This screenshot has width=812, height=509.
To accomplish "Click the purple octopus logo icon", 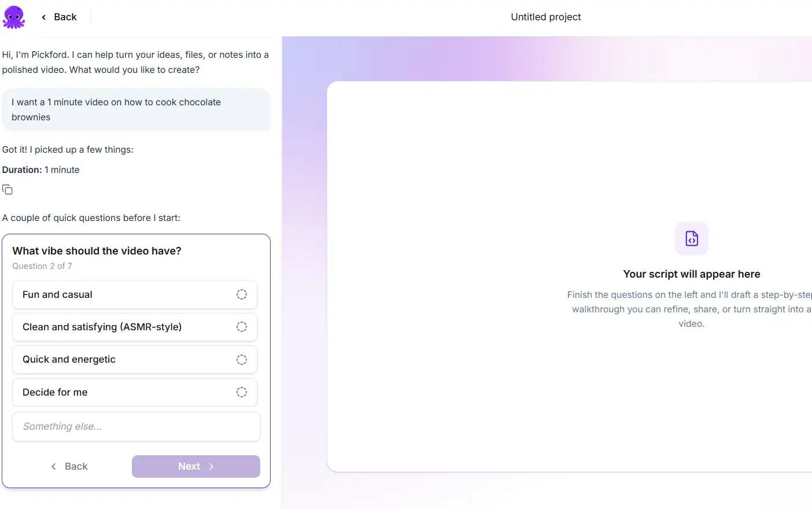I will [x=14, y=17].
